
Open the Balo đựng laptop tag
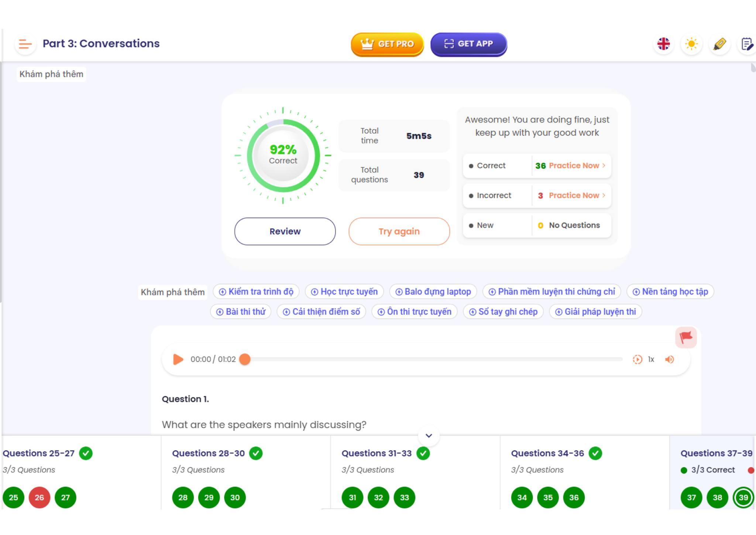(433, 292)
